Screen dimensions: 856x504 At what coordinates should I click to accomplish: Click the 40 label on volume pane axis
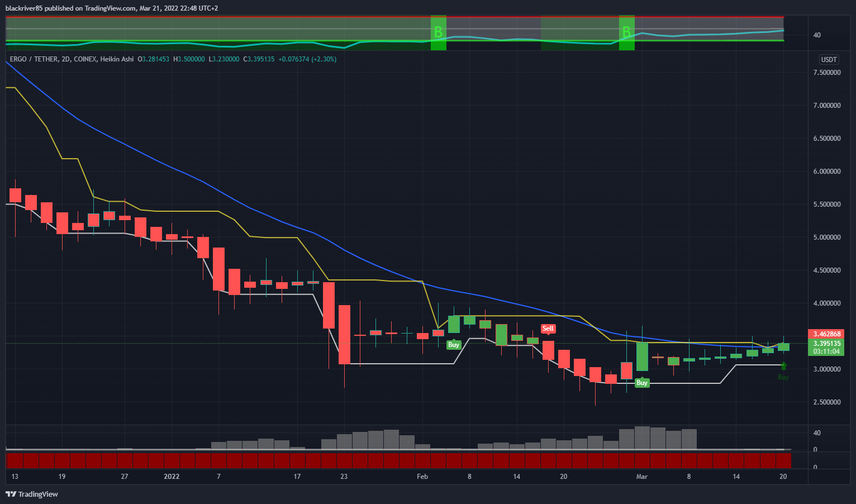coord(817,433)
